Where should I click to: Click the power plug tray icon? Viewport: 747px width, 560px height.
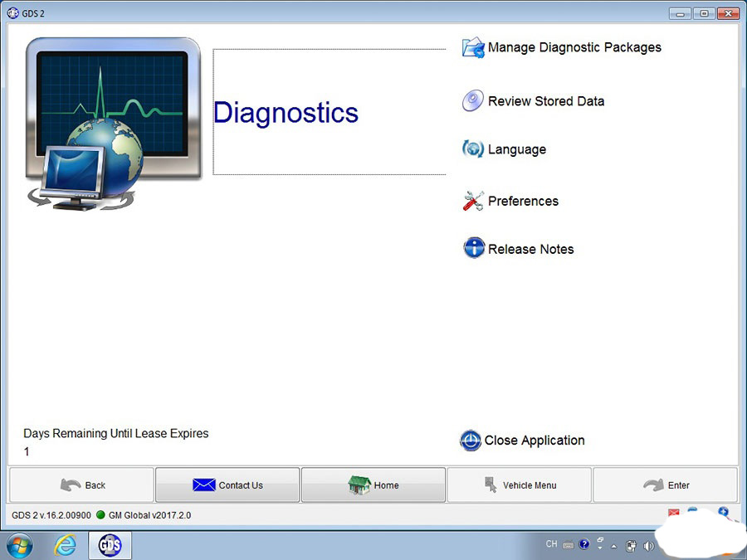(x=632, y=546)
